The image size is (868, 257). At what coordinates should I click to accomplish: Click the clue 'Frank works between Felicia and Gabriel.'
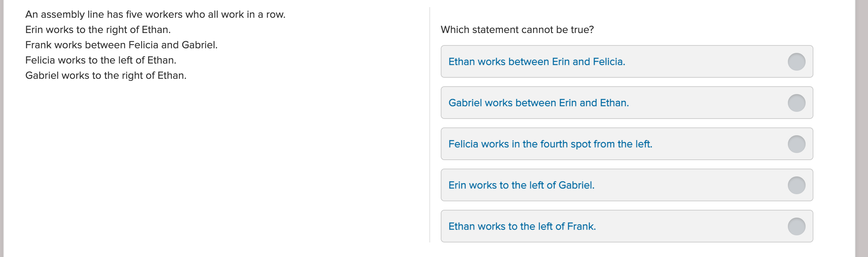[121, 45]
